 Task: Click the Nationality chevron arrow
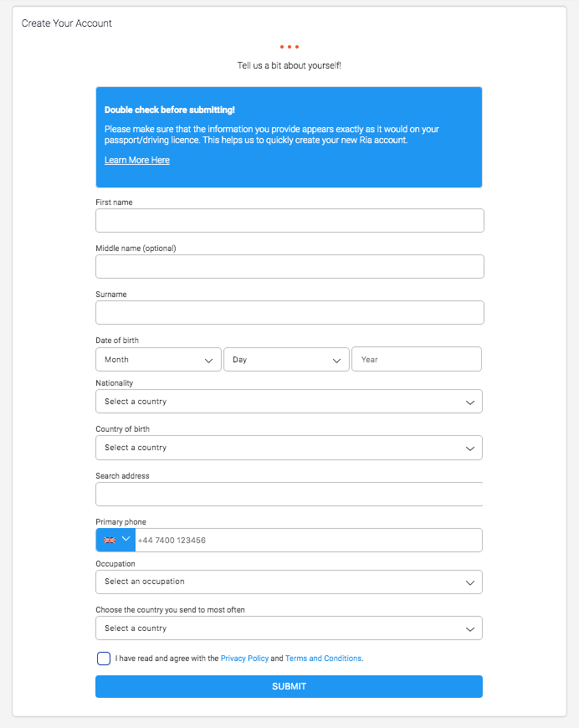point(470,402)
